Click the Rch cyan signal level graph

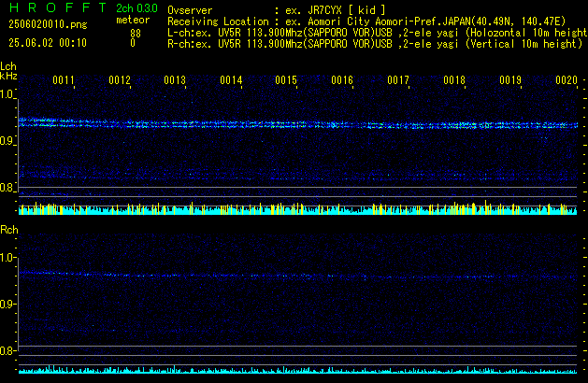(298, 370)
